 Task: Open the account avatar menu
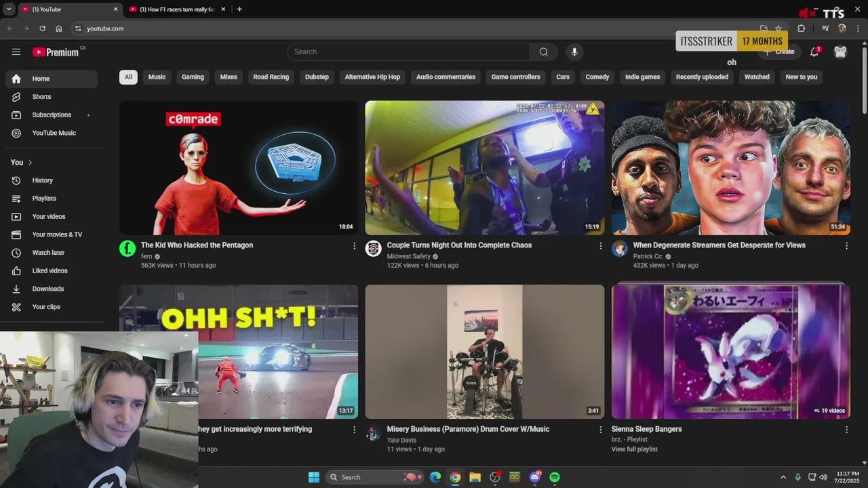click(x=840, y=52)
